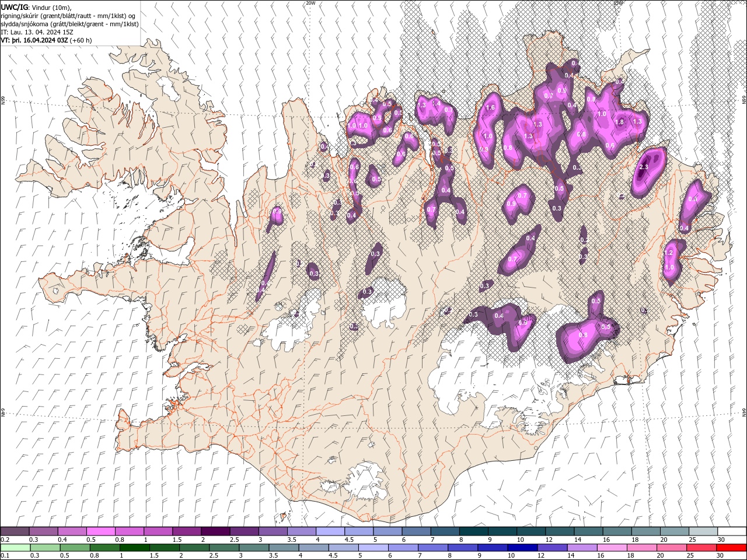Click the '1.2' snowfall value on the map
The height and width of the screenshot is (560, 747).
669,253
